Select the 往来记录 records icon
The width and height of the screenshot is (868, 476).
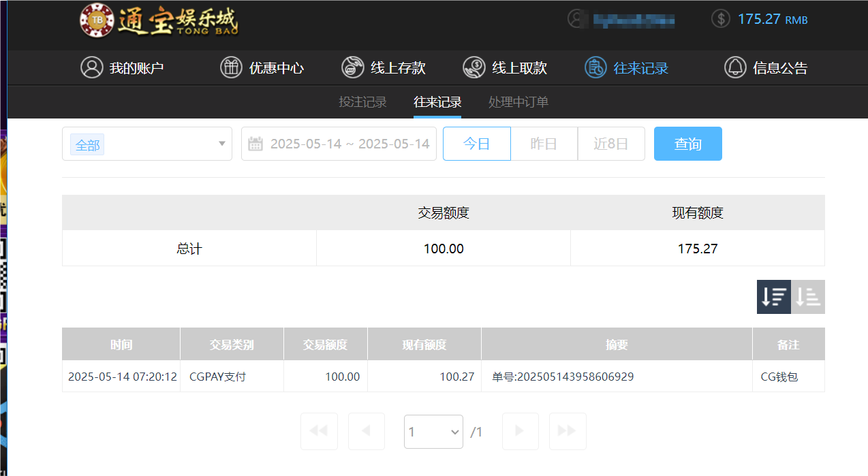point(595,67)
